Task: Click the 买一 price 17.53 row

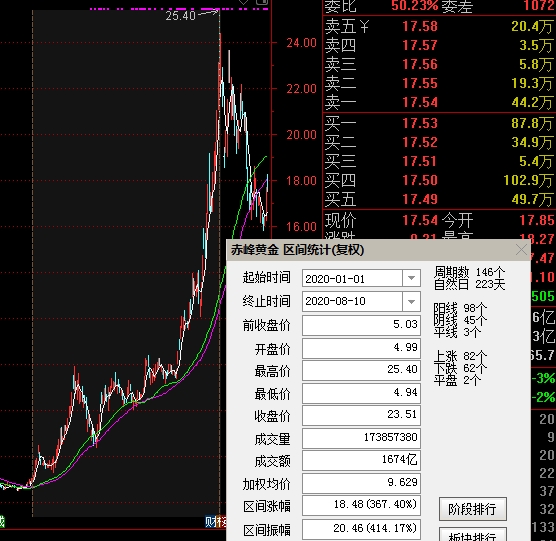Action: [x=439, y=123]
